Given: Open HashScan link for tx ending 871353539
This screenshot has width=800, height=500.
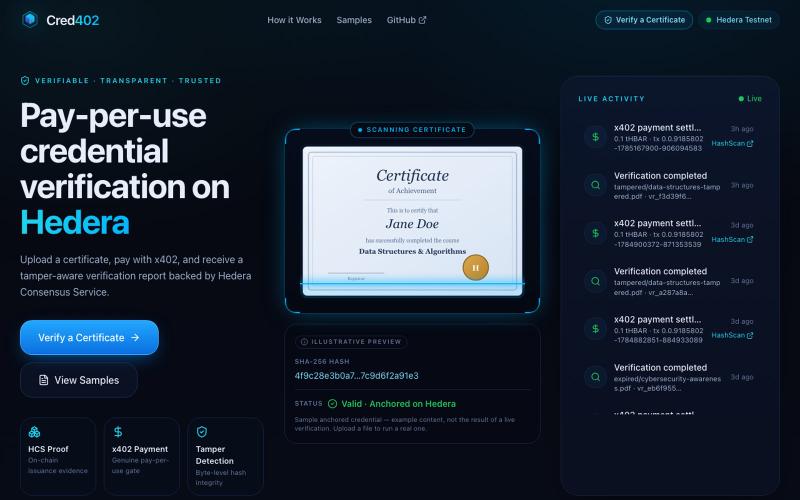Looking at the screenshot, I should 732,239.
